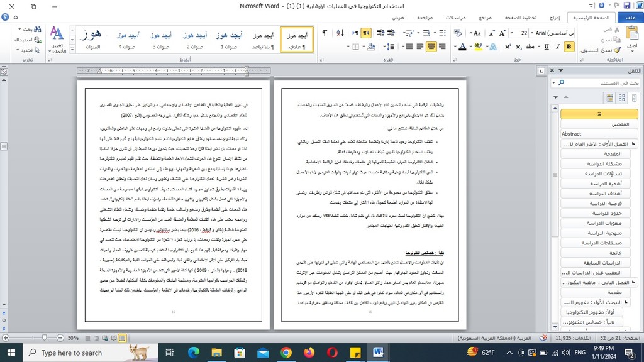The height and width of the screenshot is (362, 644).
Task: Open File Explorer from taskbar
Action: click(x=216, y=353)
